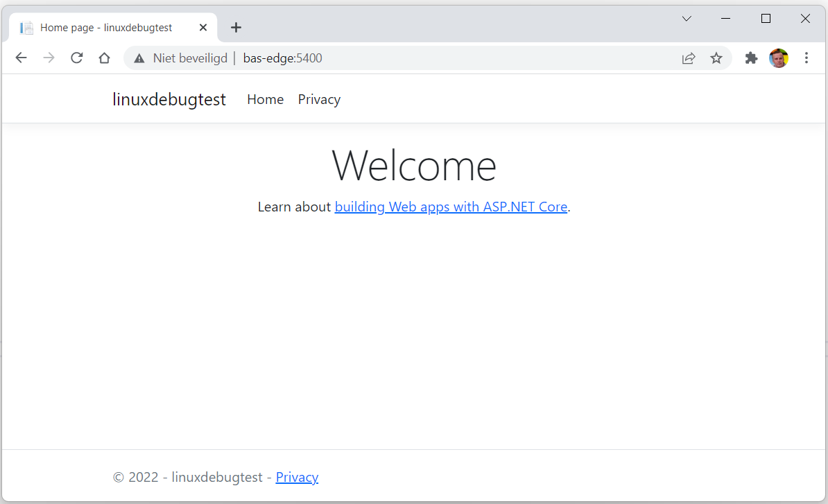Click the 'Niet beveiligd' warning icon
Viewport: 828px width, 504px height.
click(139, 58)
